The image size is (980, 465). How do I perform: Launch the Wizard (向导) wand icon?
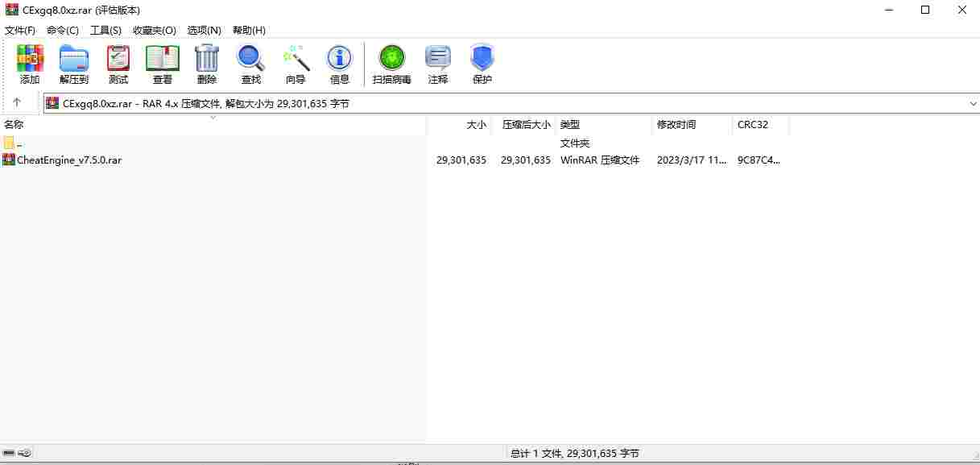click(296, 64)
